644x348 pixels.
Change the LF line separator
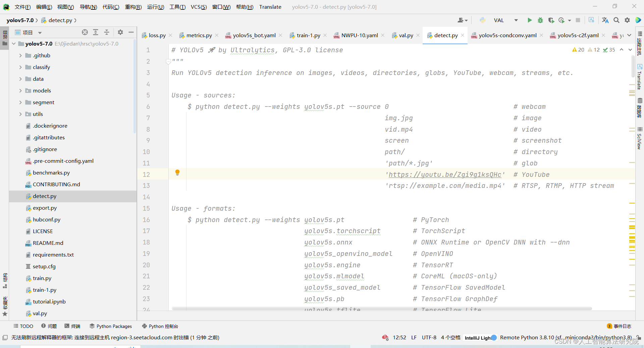click(x=414, y=337)
